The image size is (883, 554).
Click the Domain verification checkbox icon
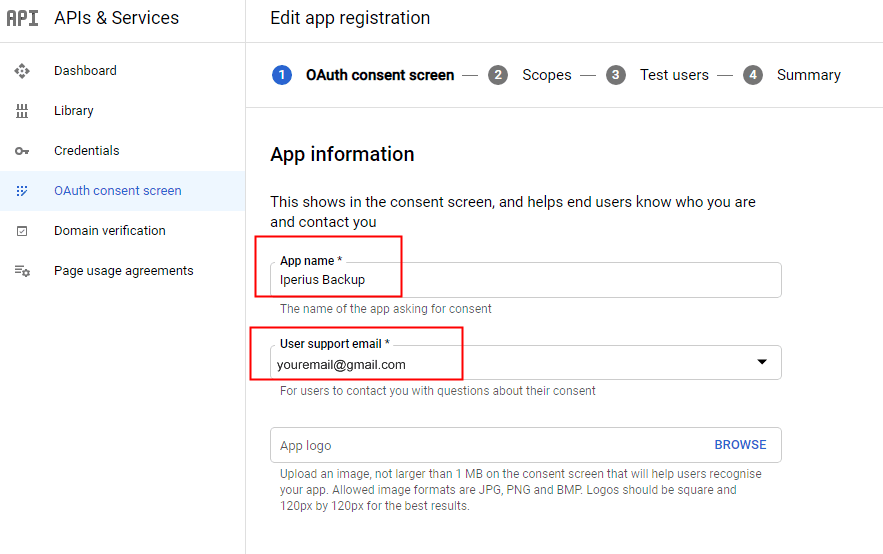(x=22, y=231)
